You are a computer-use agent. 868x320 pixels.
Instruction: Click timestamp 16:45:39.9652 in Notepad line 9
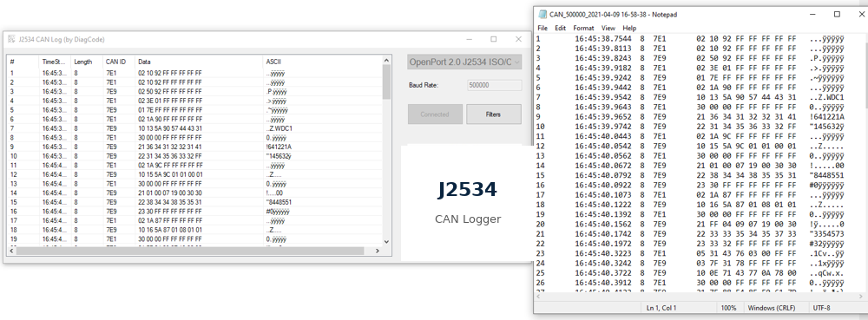(x=603, y=116)
